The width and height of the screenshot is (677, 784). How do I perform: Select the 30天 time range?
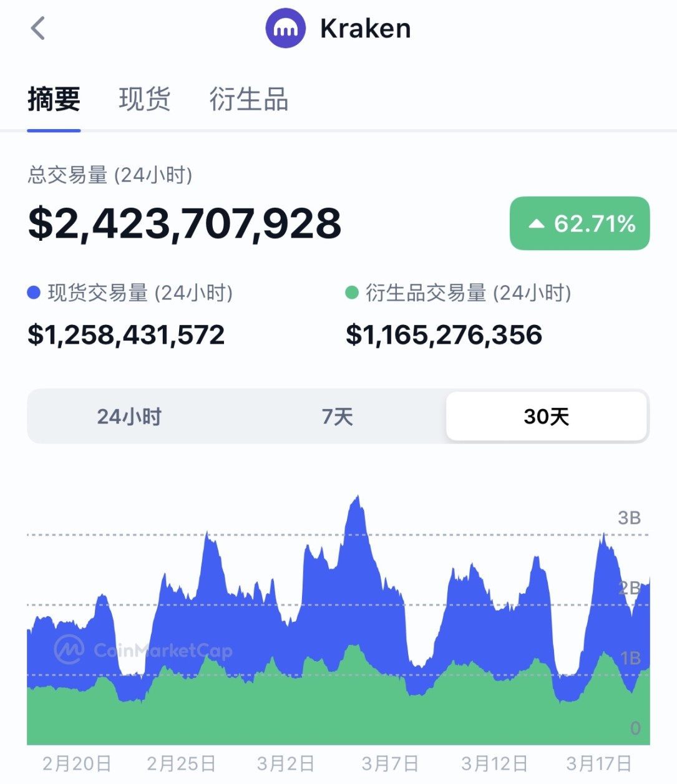[x=547, y=417]
